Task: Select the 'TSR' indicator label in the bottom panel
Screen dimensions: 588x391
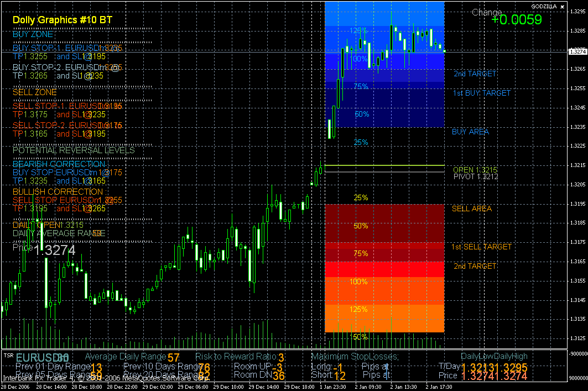Action: [8, 355]
